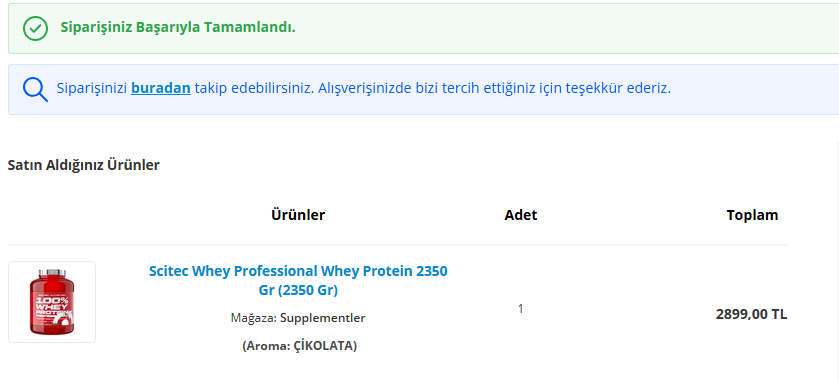This screenshot has width=839, height=381.
Task: Click the Toplam column header
Action: pos(752,215)
